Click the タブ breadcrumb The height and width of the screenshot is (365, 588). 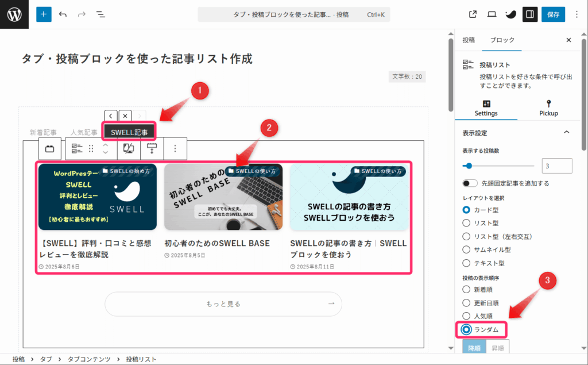[46, 359]
